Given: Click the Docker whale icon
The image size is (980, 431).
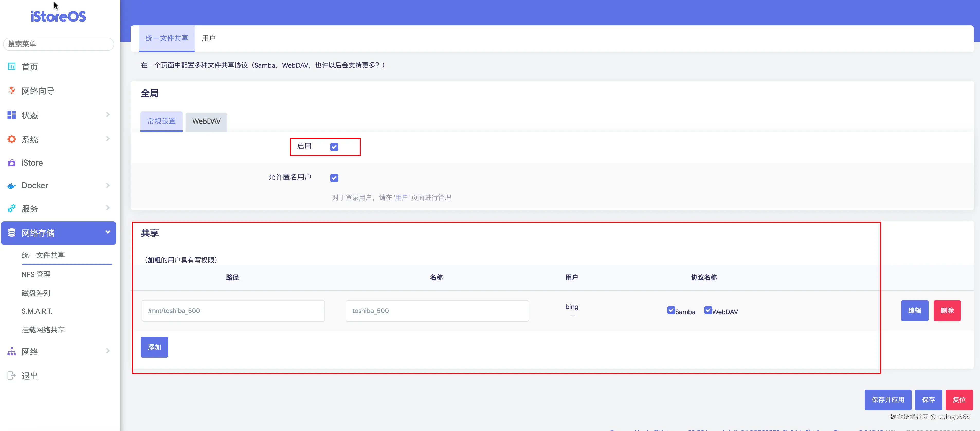Looking at the screenshot, I should [12, 186].
